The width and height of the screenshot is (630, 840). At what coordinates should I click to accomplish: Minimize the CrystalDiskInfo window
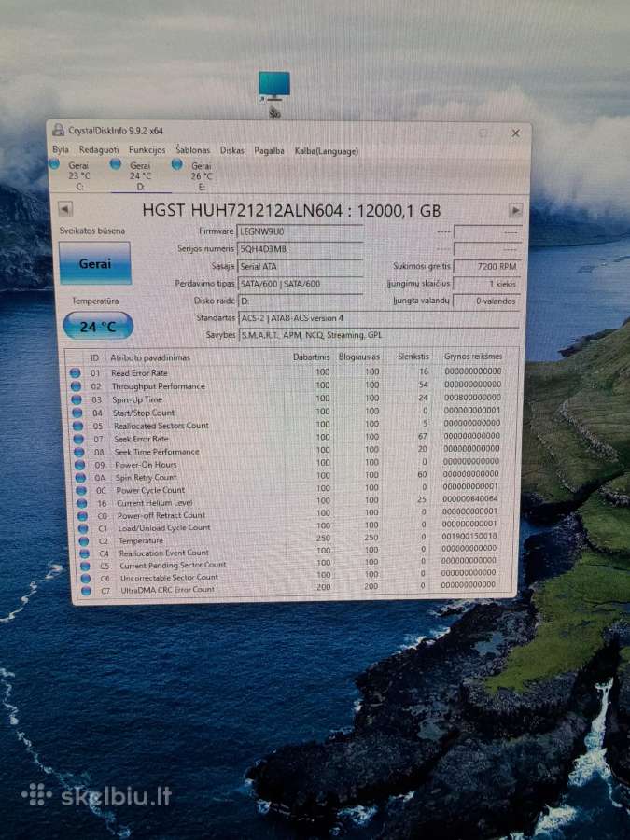pos(451,132)
